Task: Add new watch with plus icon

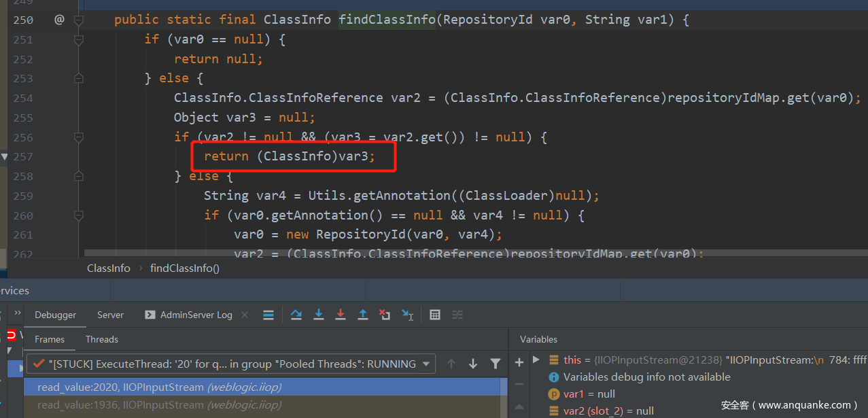Action: click(x=519, y=362)
